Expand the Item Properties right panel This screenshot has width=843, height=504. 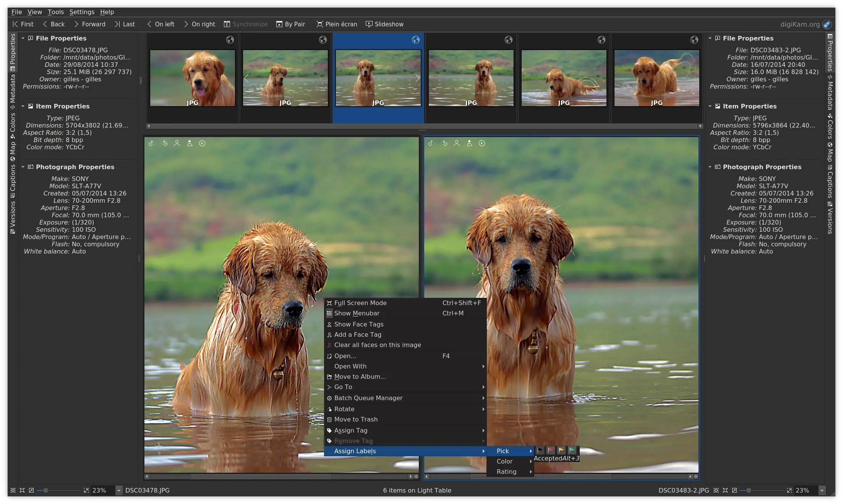711,106
